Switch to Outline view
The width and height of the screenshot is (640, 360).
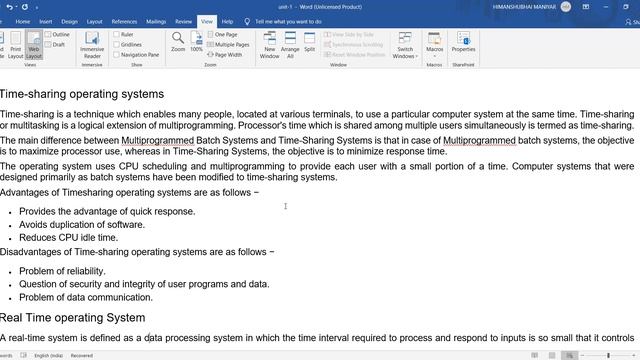[x=58, y=34]
